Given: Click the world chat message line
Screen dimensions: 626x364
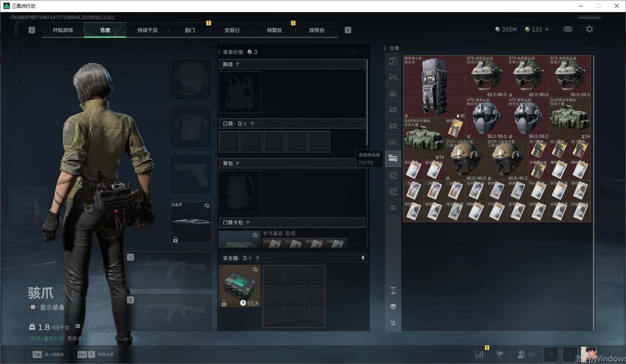Looking at the screenshot, I should click(57, 339).
